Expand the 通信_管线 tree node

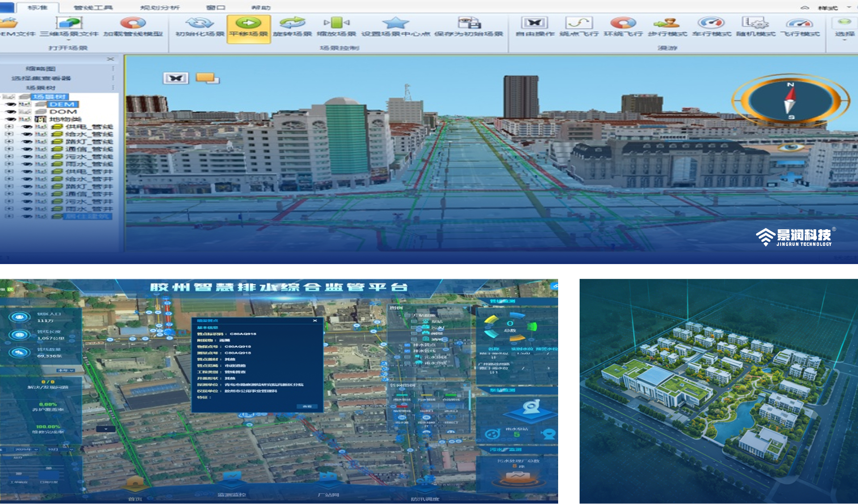point(8,149)
